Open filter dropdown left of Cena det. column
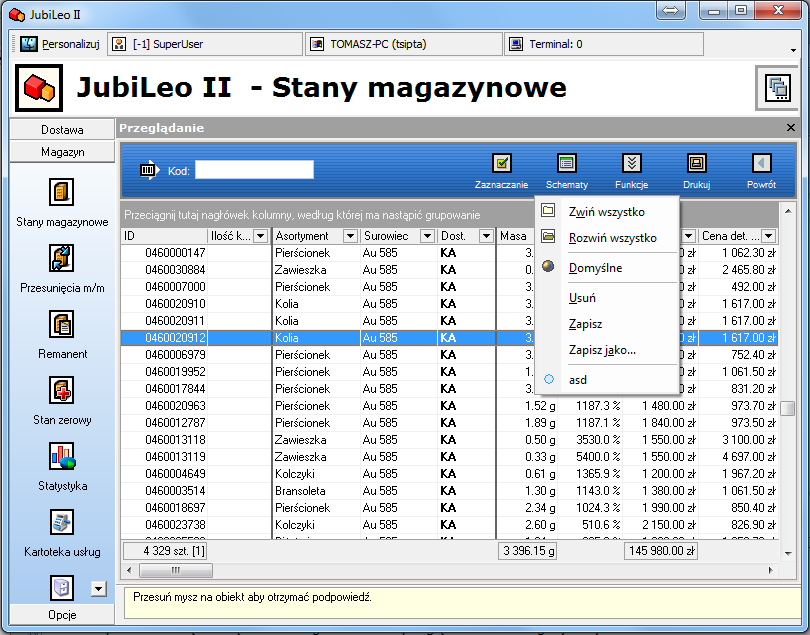This screenshot has width=810, height=635. pyautogui.click(x=689, y=236)
